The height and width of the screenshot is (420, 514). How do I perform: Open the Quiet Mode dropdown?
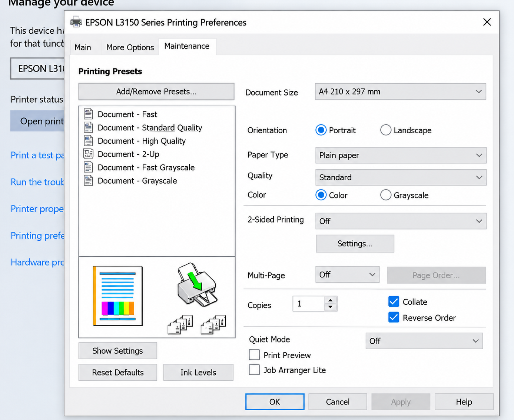(424, 341)
